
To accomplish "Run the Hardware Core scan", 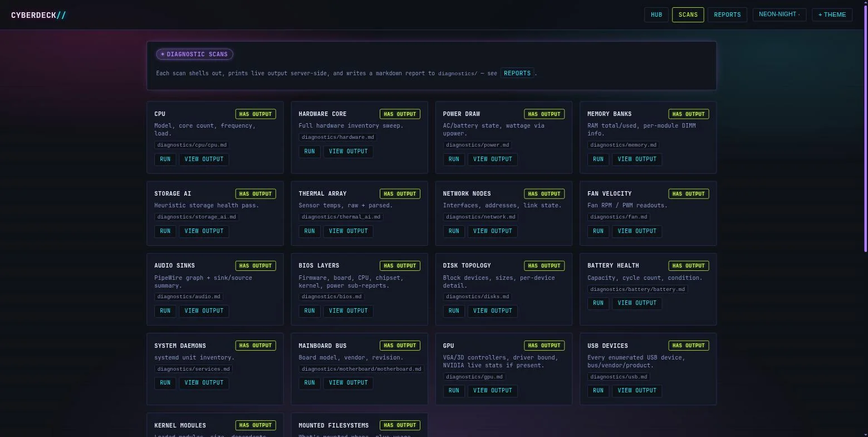I will 309,151.
